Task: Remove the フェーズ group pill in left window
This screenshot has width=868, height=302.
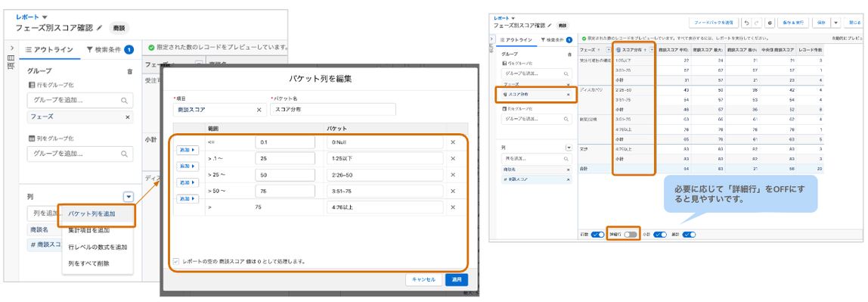Action: (128, 117)
